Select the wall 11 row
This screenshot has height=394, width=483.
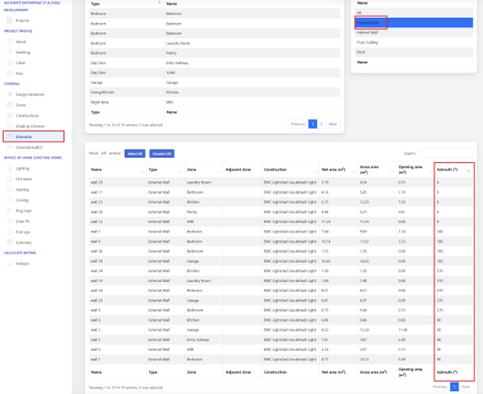point(281,192)
